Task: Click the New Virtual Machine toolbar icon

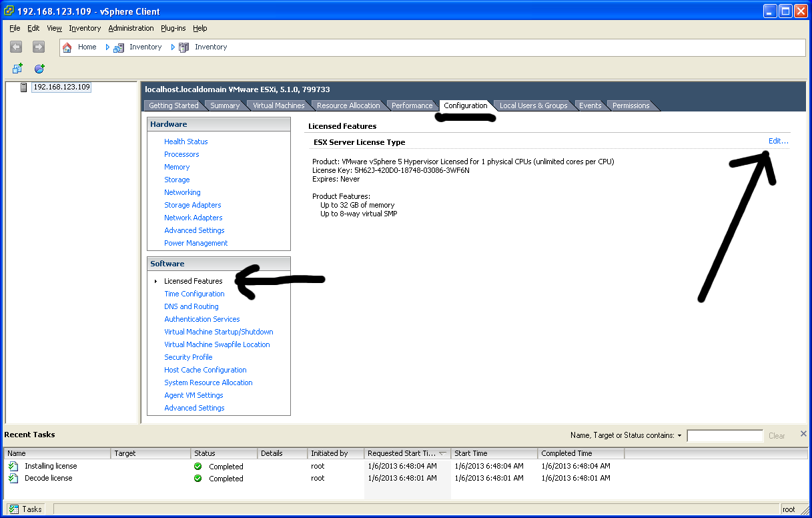Action: coord(17,69)
